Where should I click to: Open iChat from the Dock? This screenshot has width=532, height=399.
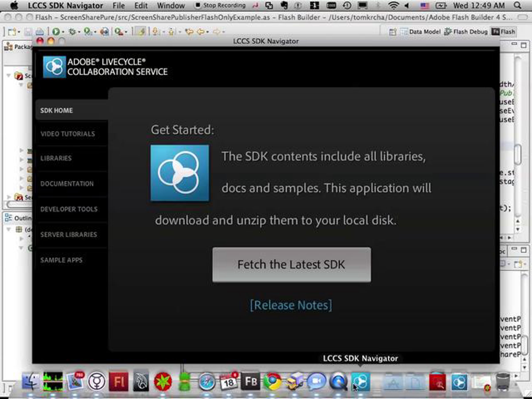(317, 382)
